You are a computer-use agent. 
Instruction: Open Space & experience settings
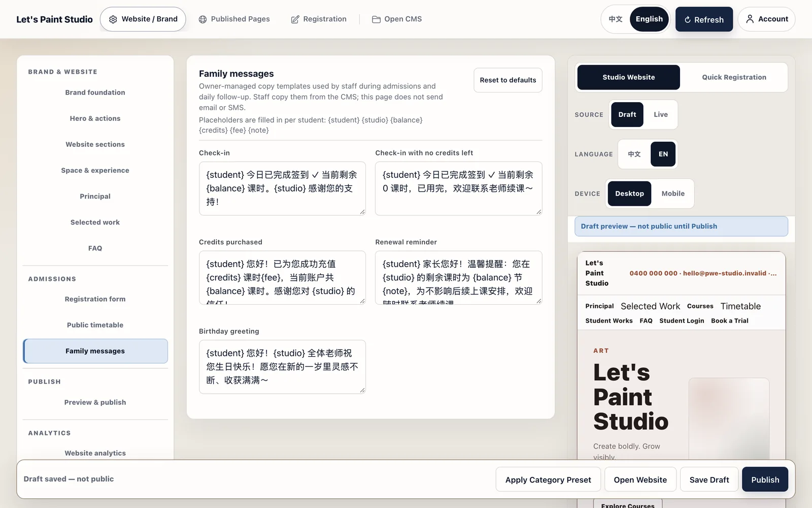(x=95, y=170)
